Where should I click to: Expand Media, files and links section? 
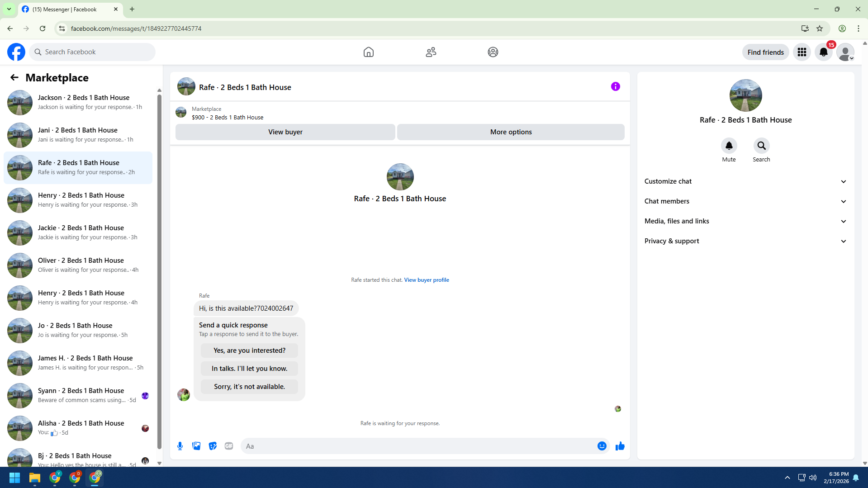click(x=746, y=221)
